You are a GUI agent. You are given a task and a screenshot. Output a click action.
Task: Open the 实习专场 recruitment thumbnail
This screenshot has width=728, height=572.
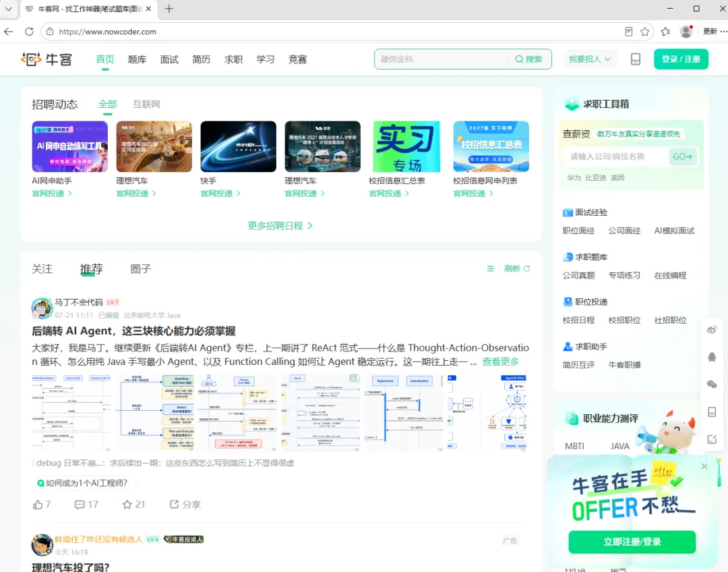coord(406,146)
